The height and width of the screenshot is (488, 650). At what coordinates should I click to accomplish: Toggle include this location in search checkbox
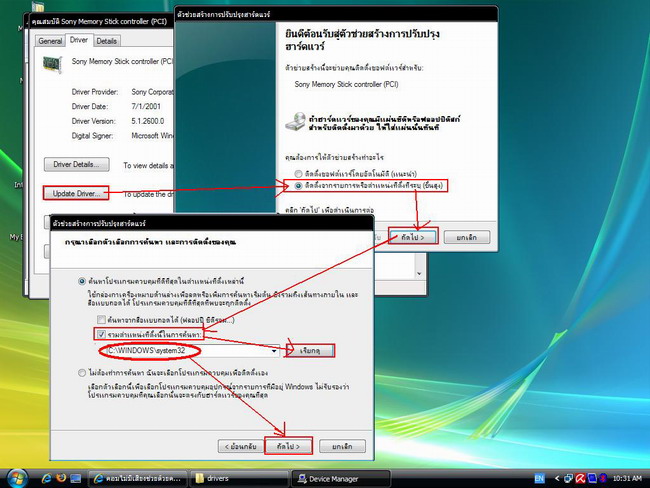click(x=101, y=334)
